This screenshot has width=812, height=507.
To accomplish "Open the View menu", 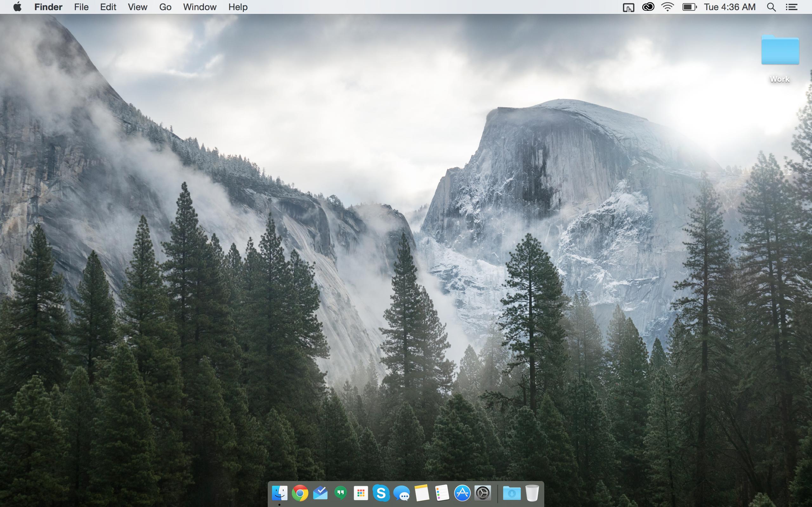I will point(137,7).
